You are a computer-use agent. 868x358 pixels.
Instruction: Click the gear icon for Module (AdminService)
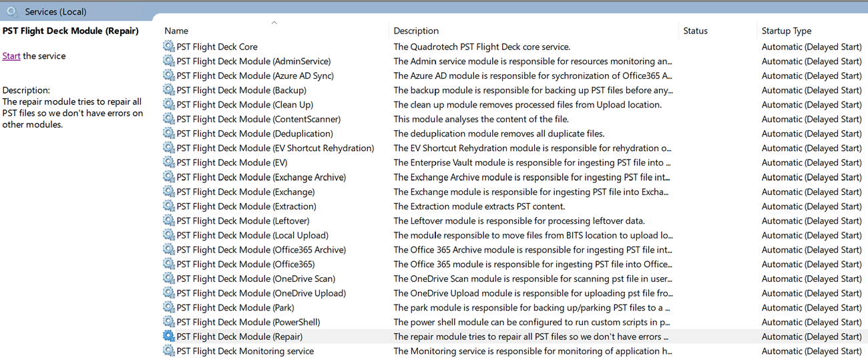tap(169, 61)
